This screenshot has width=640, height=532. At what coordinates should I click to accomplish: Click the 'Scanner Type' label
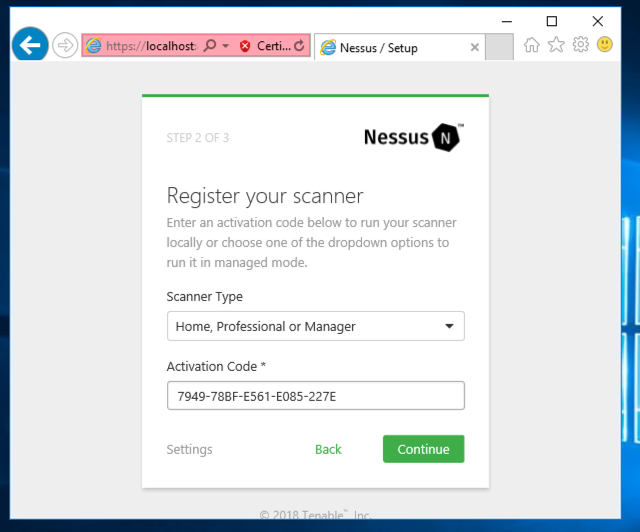click(x=204, y=297)
